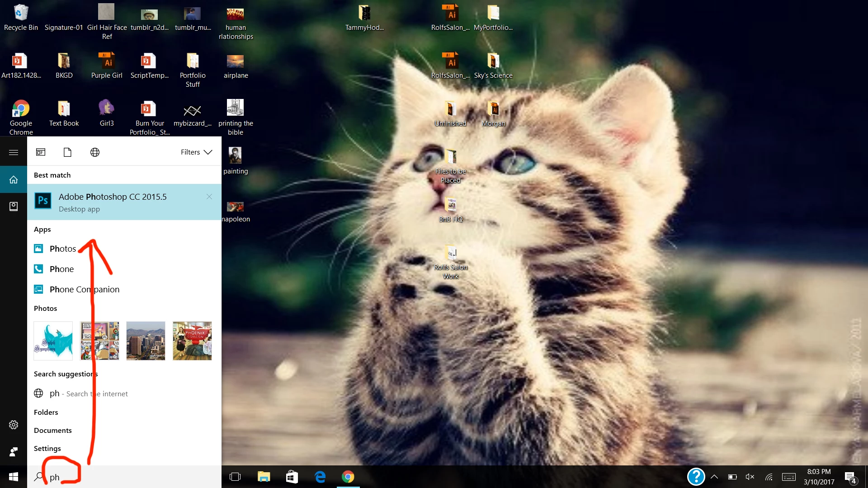Filter search results by web globe icon

[95, 152]
